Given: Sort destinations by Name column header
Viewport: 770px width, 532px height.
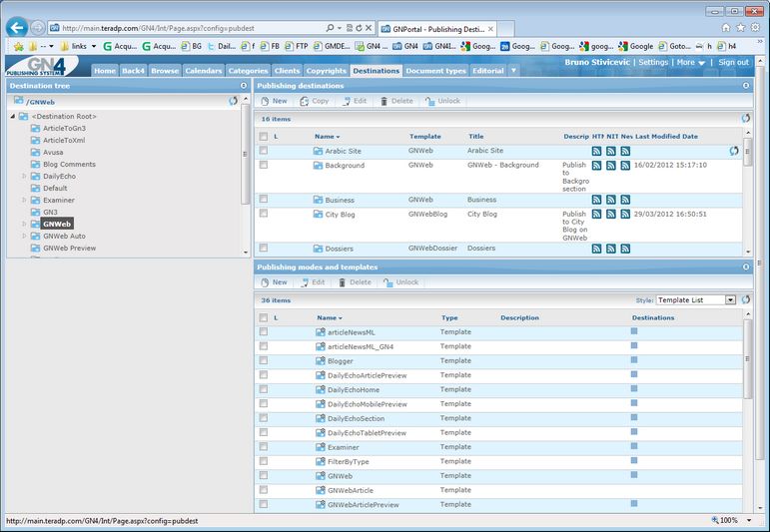Looking at the screenshot, I should [327, 137].
